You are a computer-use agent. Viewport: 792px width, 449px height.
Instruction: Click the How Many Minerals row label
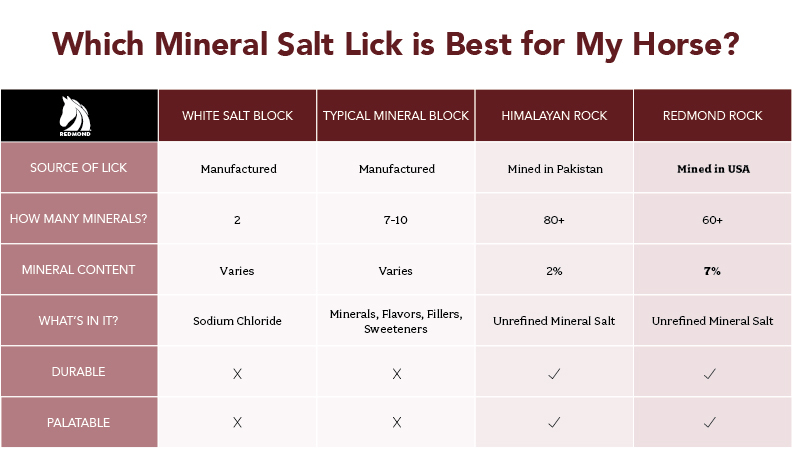(78, 219)
